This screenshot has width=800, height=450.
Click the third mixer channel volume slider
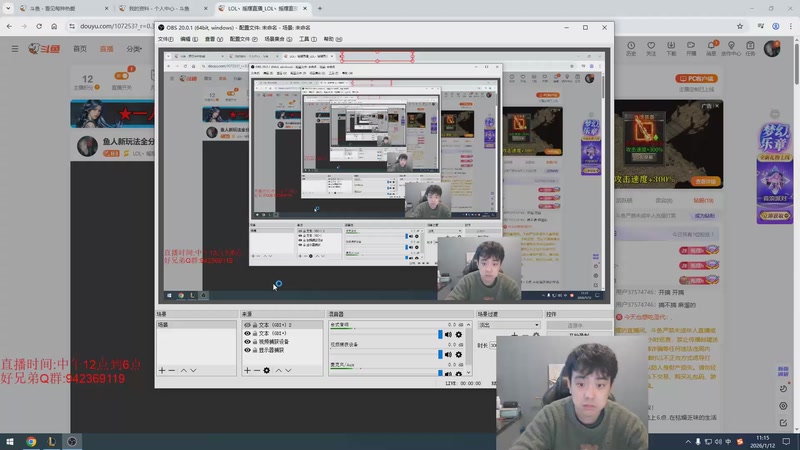[x=384, y=373]
